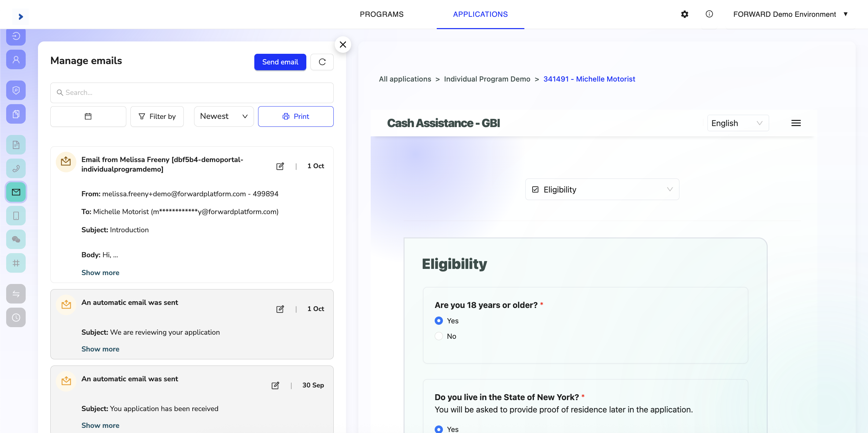Image resolution: width=868 pixels, height=433 pixels.
Task: Select No for 18 years or older
Action: point(439,336)
